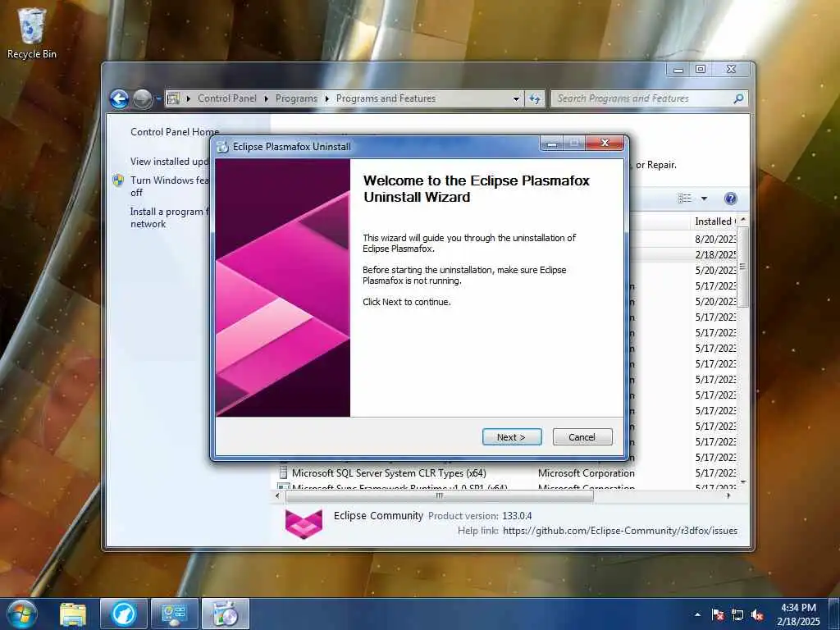Minimize the Eclipse Plasmafox Uninstall window
This screenshot has width=840, height=630.
coord(553,144)
